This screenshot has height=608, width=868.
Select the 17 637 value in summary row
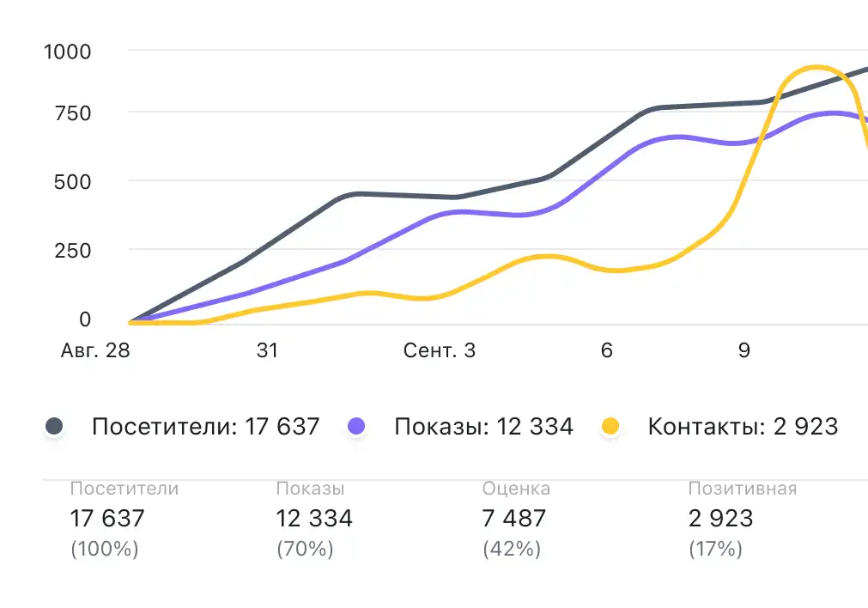107,519
